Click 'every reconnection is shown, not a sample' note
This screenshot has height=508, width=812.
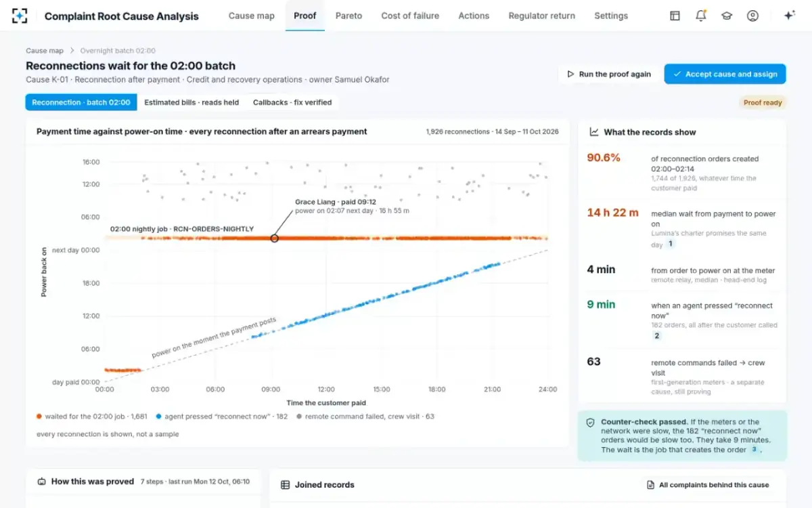tap(108, 434)
